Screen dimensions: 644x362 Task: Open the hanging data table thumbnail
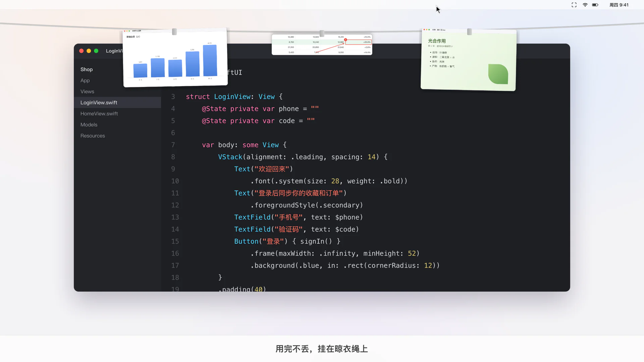pyautogui.click(x=322, y=44)
